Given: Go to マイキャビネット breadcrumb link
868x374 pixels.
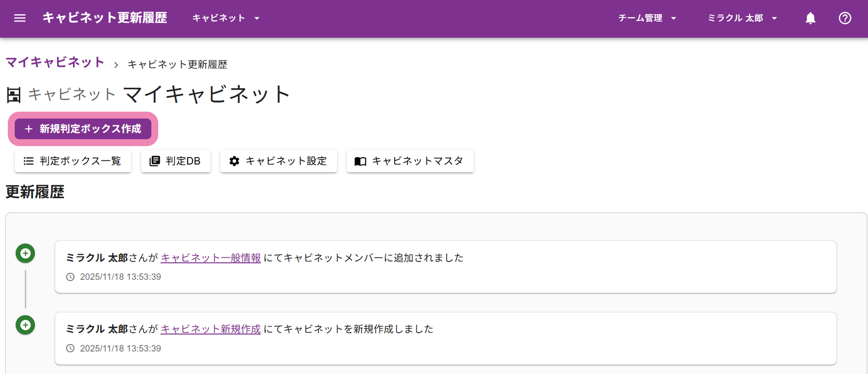Looking at the screenshot, I should coord(55,62).
